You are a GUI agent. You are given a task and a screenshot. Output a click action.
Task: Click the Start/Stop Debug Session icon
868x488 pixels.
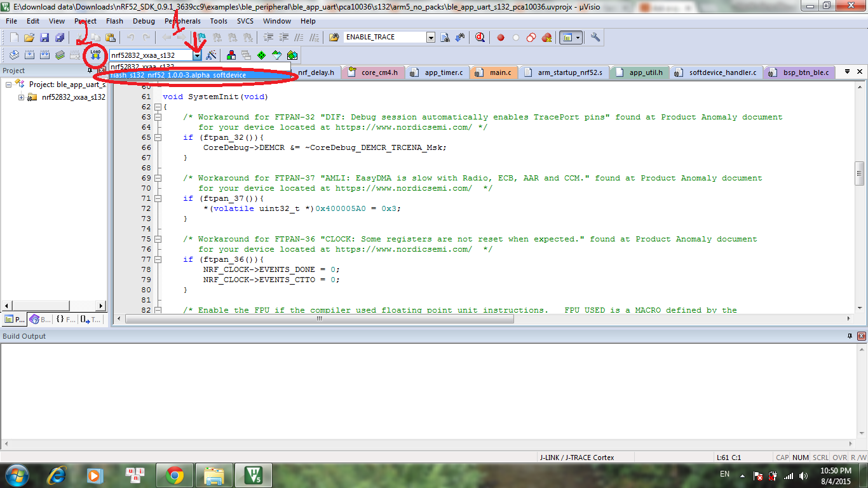(480, 37)
